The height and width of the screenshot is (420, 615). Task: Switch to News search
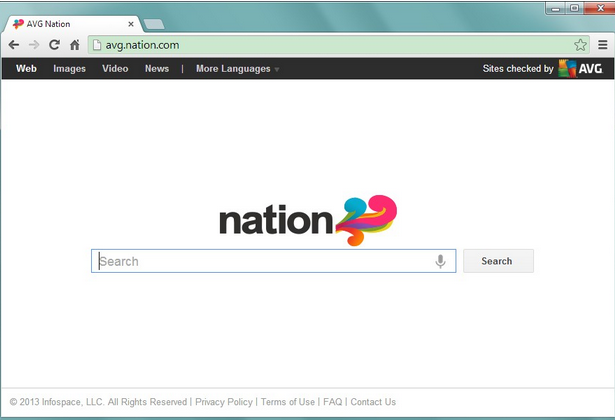tap(157, 69)
